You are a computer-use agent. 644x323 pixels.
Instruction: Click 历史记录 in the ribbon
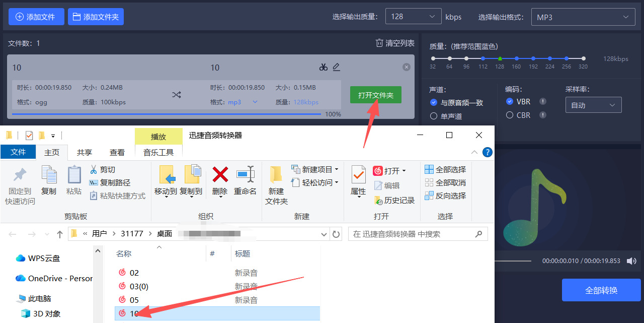pyautogui.click(x=394, y=200)
